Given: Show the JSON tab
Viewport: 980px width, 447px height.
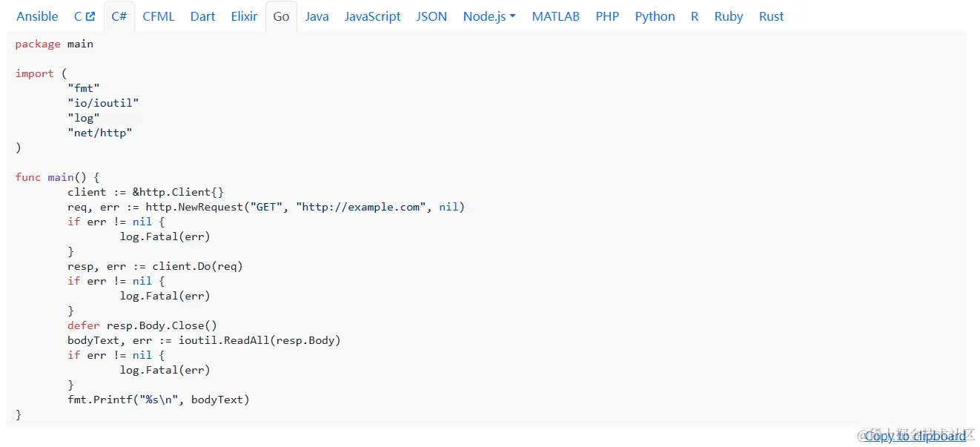Looking at the screenshot, I should coord(431,16).
